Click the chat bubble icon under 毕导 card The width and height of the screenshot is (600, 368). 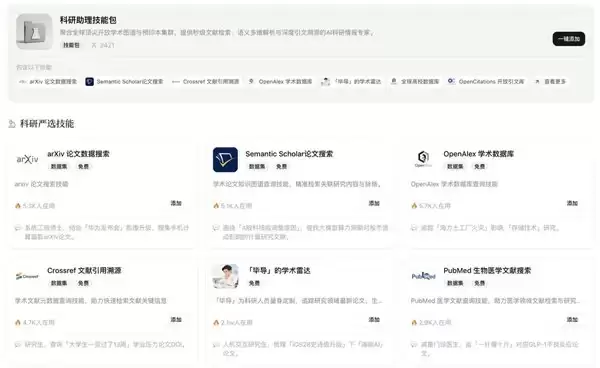(x=216, y=345)
